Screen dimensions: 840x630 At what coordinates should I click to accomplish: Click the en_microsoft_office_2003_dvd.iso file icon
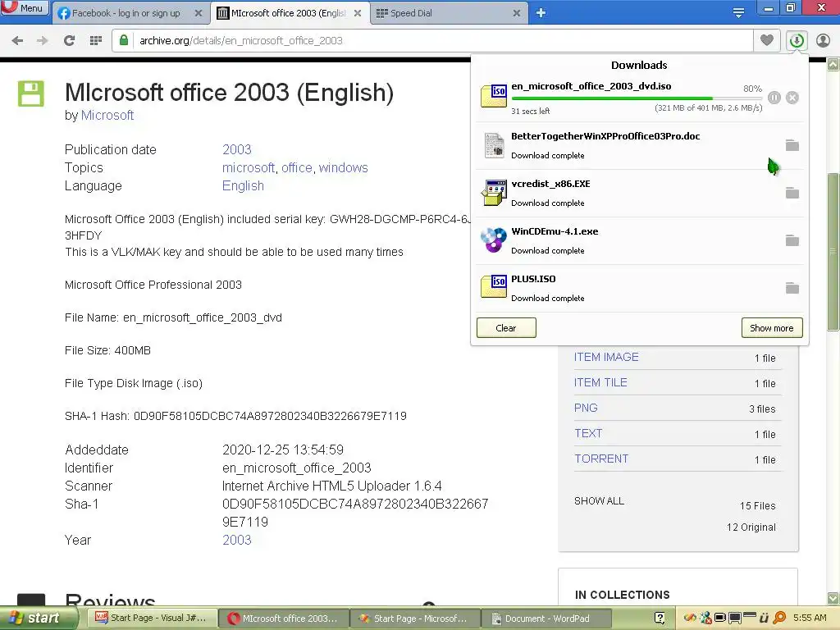point(493,97)
